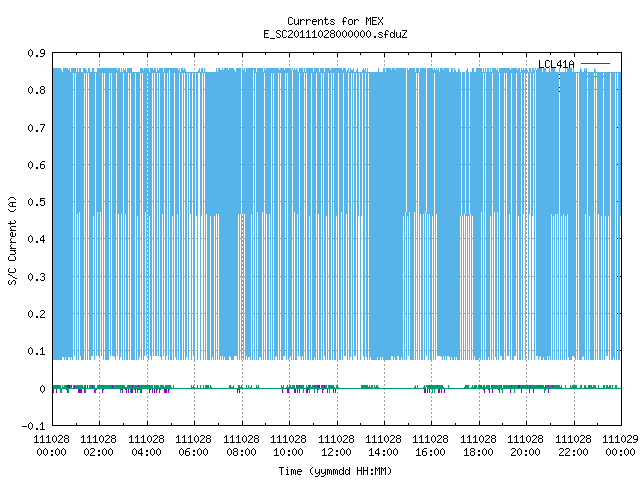Viewport: 640px width, 480px height.
Task: Click the 111028 22:00 time tick label
Action: point(573,446)
